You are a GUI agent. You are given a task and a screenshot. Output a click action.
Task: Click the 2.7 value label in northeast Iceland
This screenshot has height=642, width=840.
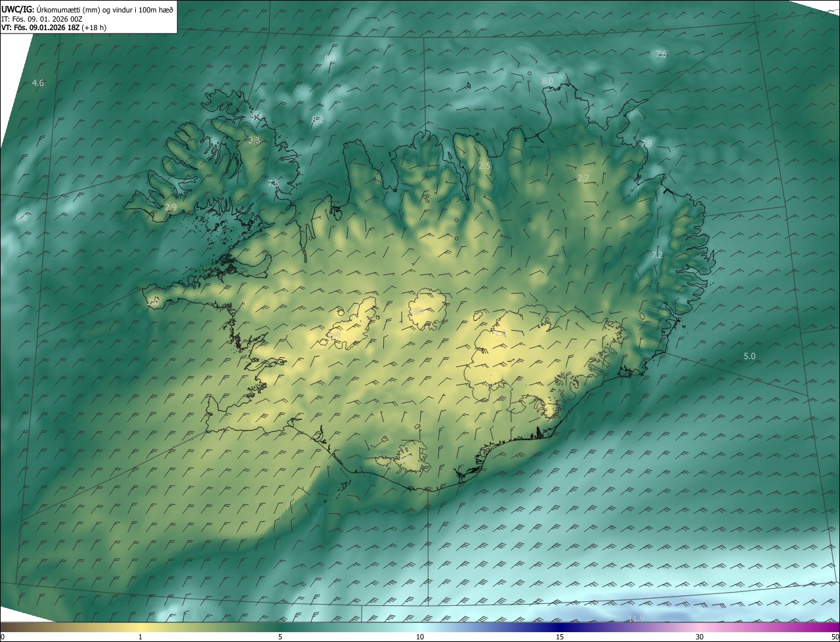coord(583,178)
